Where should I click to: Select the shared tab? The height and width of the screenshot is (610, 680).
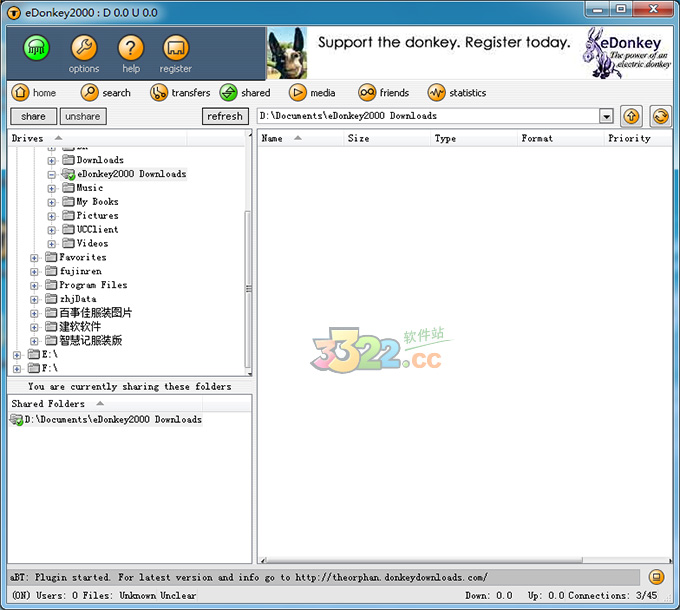click(245, 93)
